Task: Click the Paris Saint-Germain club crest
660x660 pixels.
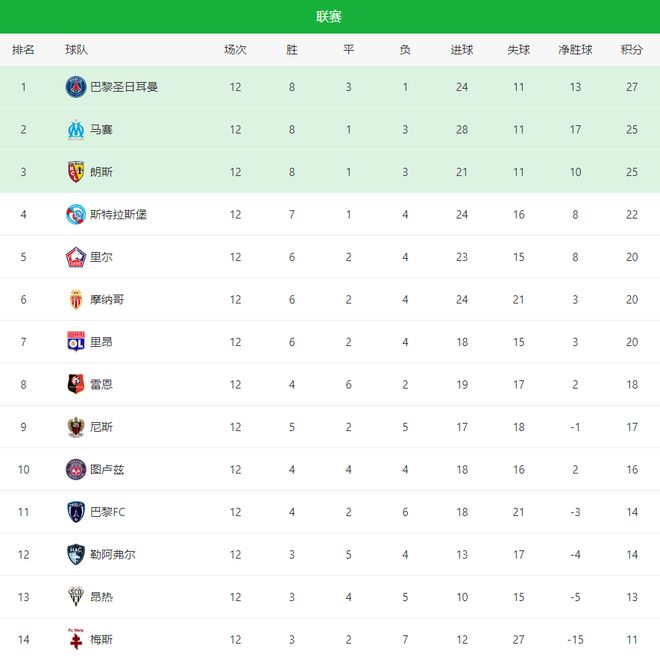Action: tap(76, 87)
